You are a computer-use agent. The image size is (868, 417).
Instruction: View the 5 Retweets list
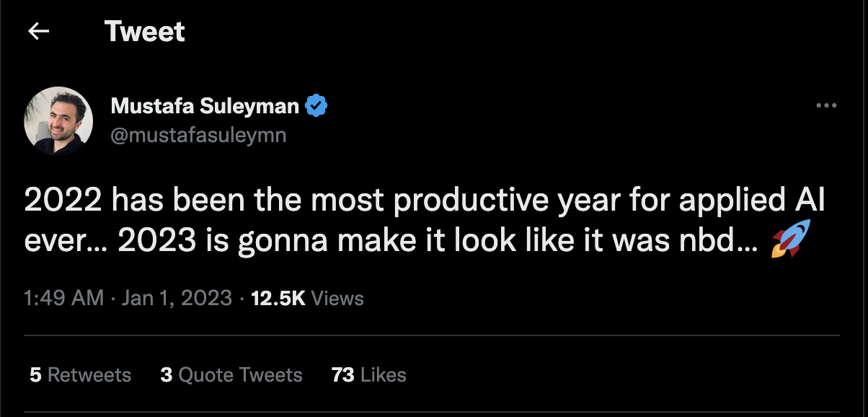pyautogui.click(x=81, y=375)
